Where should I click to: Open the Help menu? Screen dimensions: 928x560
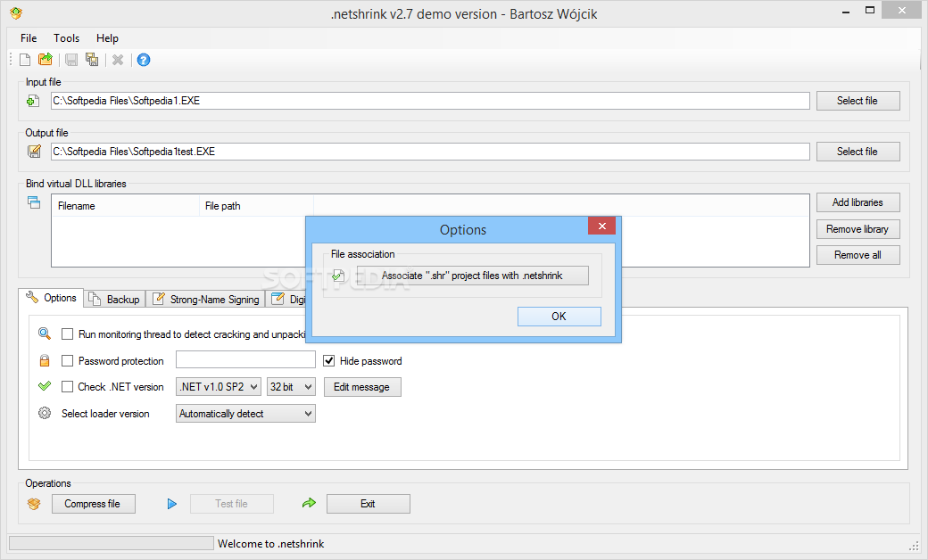tap(107, 37)
